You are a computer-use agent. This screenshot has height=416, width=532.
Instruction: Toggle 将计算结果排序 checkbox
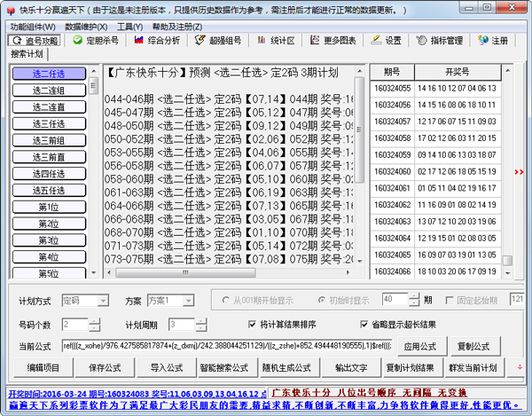(x=252, y=324)
